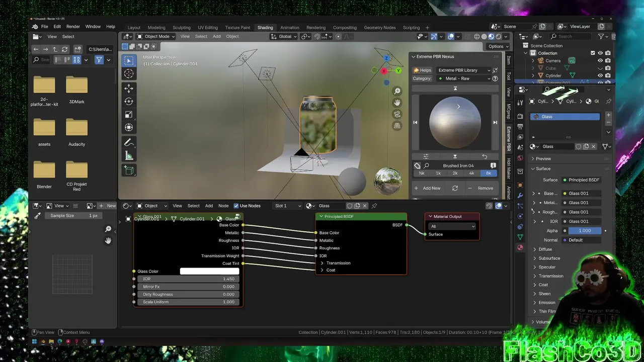Click the Extreme PBR previous material arrow
Viewport: 644px width, 362px height.
coord(415,122)
